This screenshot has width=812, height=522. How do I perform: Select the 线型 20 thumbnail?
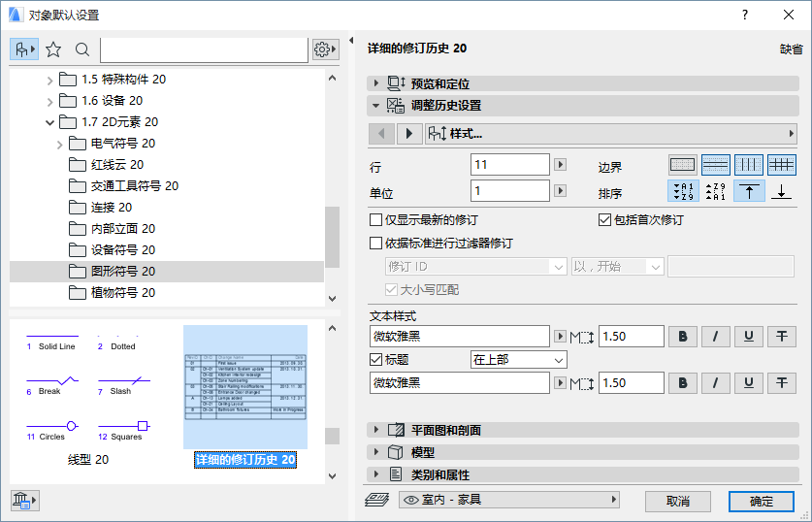(x=88, y=397)
